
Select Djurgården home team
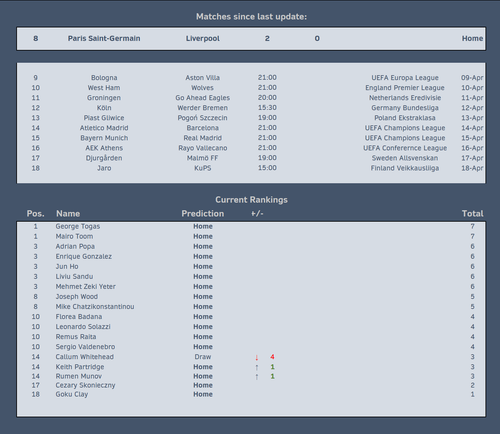104,158
